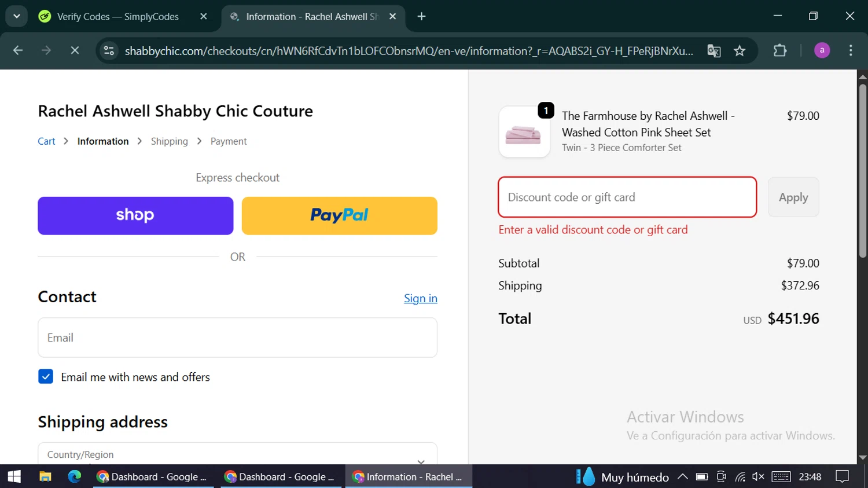Click the Total amount $451.96
Image resolution: width=868 pixels, height=488 pixels.
coord(793,318)
